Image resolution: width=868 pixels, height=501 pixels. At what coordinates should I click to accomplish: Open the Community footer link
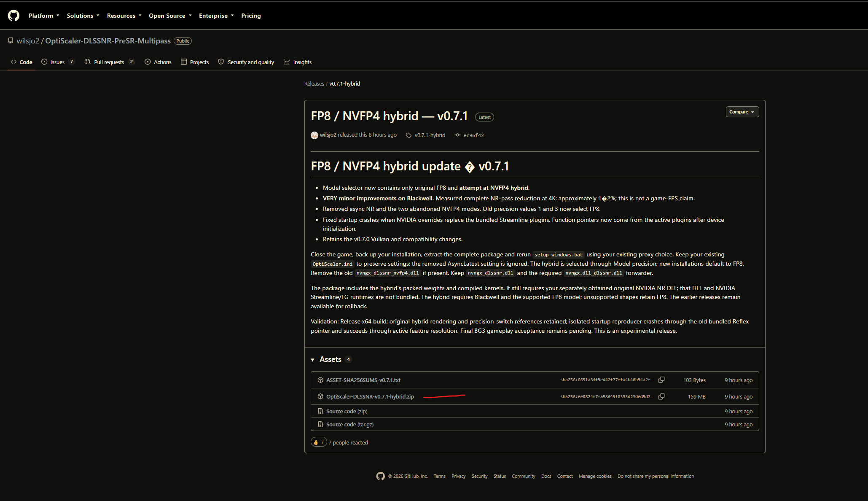pyautogui.click(x=524, y=476)
